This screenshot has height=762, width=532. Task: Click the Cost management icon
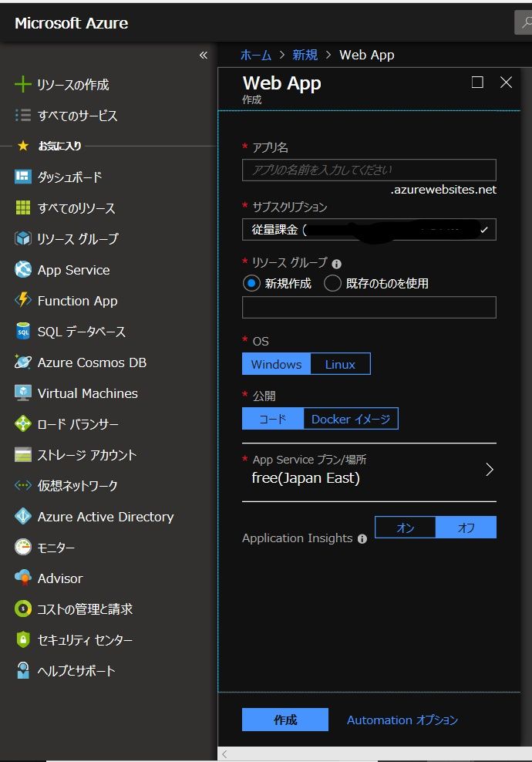[23, 609]
